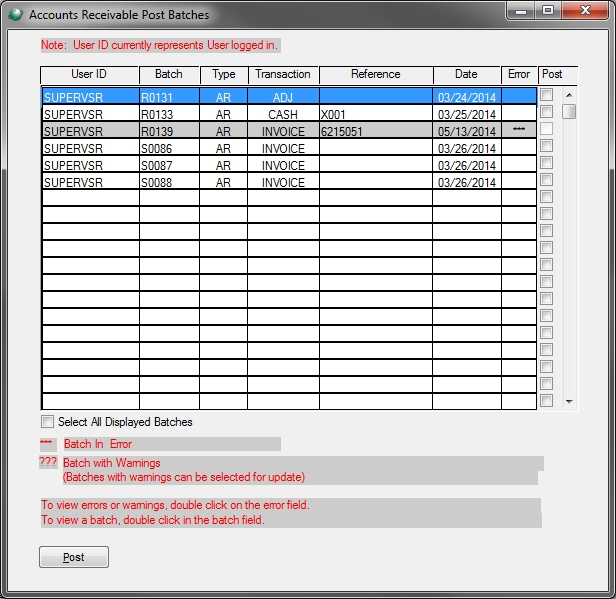Click the error marker for batch R0139
The image size is (616, 599).
click(x=519, y=129)
